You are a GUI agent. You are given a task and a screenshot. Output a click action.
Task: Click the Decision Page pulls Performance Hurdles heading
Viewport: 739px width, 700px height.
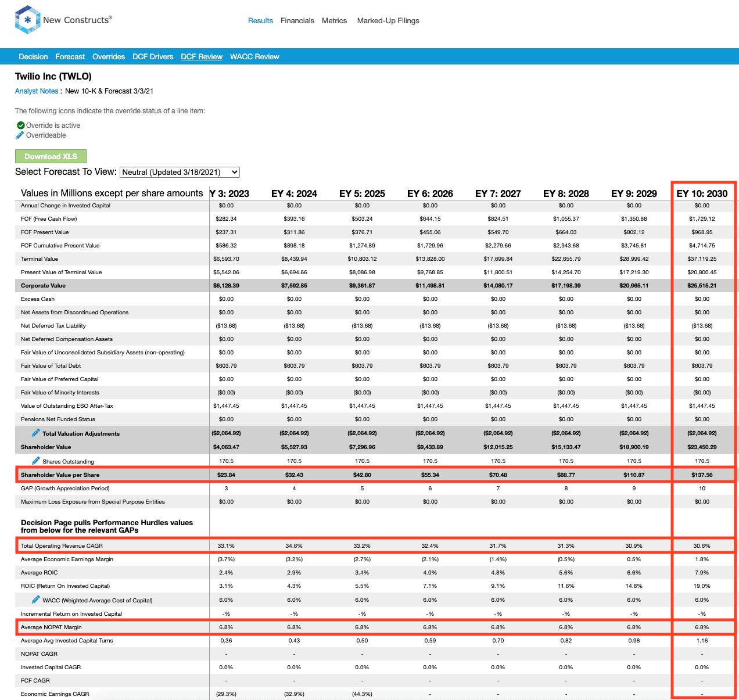pos(107,526)
